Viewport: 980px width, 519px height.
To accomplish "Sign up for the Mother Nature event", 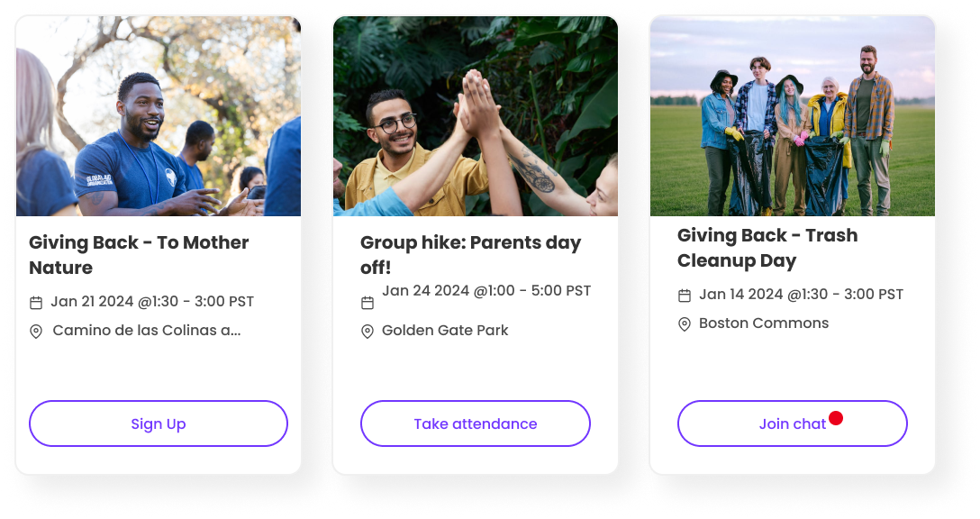I will point(159,423).
